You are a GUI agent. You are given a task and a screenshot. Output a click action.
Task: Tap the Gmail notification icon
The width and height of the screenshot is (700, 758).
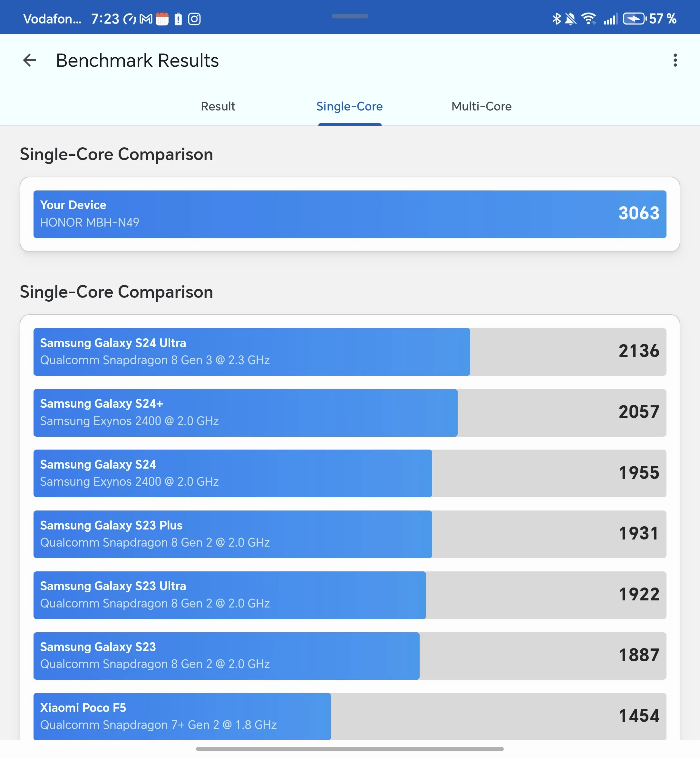coord(146,19)
